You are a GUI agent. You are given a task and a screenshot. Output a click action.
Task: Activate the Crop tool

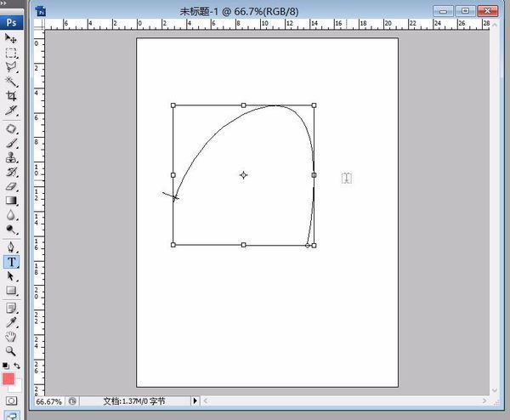11,96
